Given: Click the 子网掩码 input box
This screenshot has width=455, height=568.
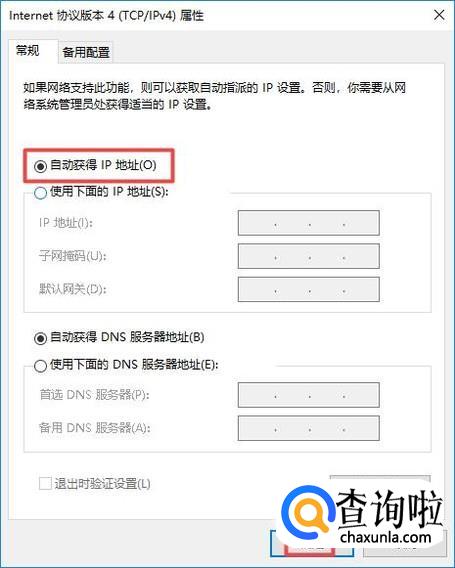Looking at the screenshot, I should pos(309,256).
